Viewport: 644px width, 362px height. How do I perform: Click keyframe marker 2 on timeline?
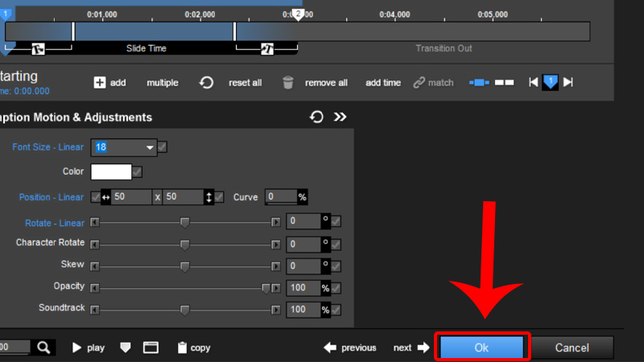pos(299,14)
